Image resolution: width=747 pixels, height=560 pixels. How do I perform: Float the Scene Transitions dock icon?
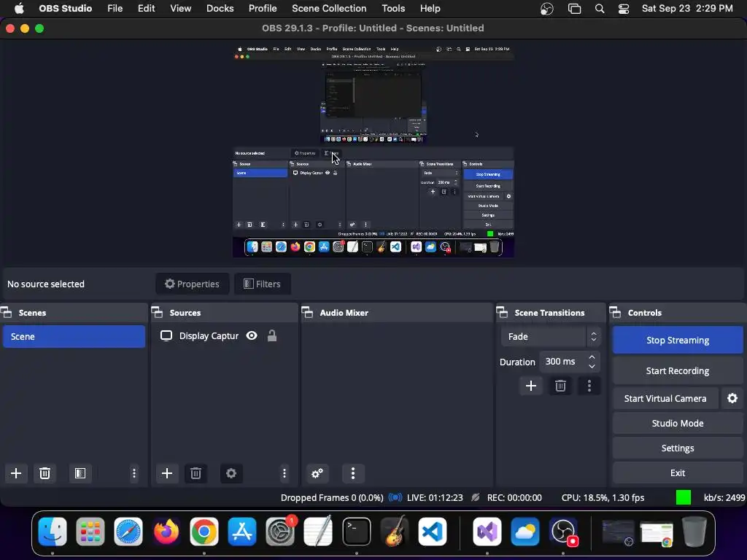pyautogui.click(x=502, y=312)
